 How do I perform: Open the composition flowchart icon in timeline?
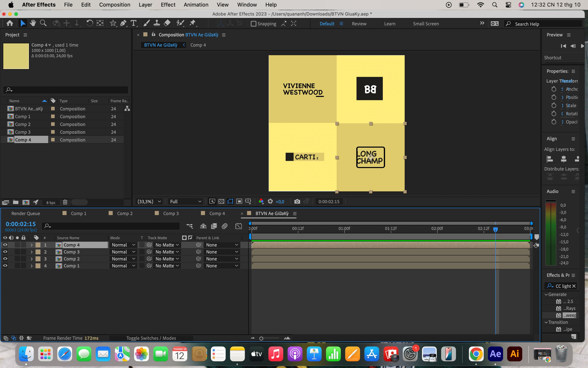tap(189, 226)
